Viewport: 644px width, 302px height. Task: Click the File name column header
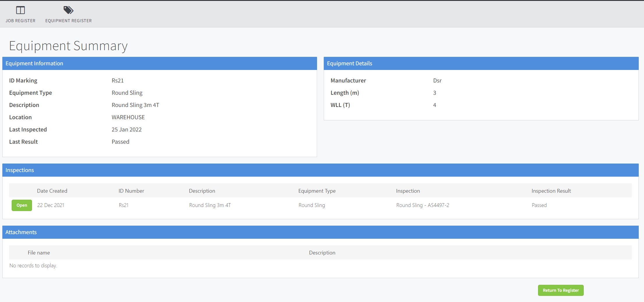point(39,253)
